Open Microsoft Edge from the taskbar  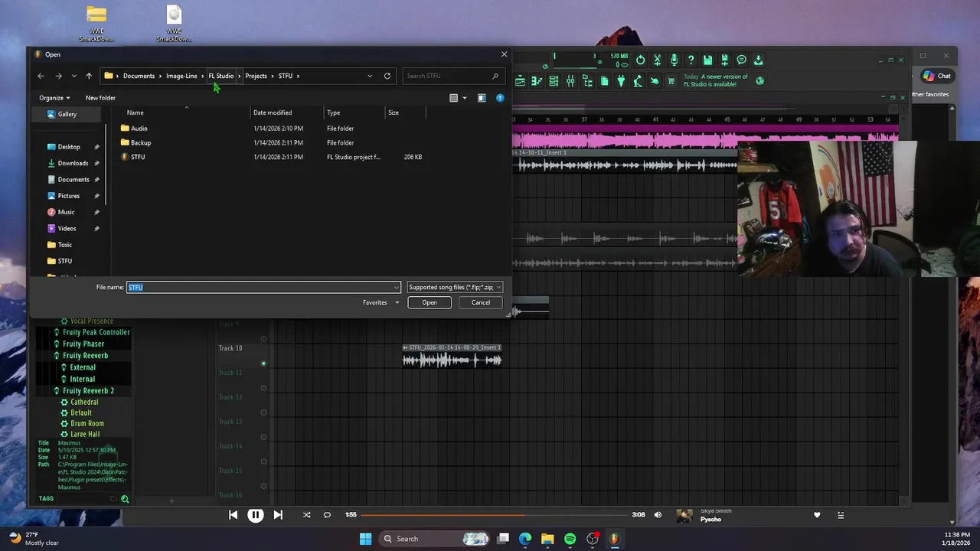coord(525,539)
